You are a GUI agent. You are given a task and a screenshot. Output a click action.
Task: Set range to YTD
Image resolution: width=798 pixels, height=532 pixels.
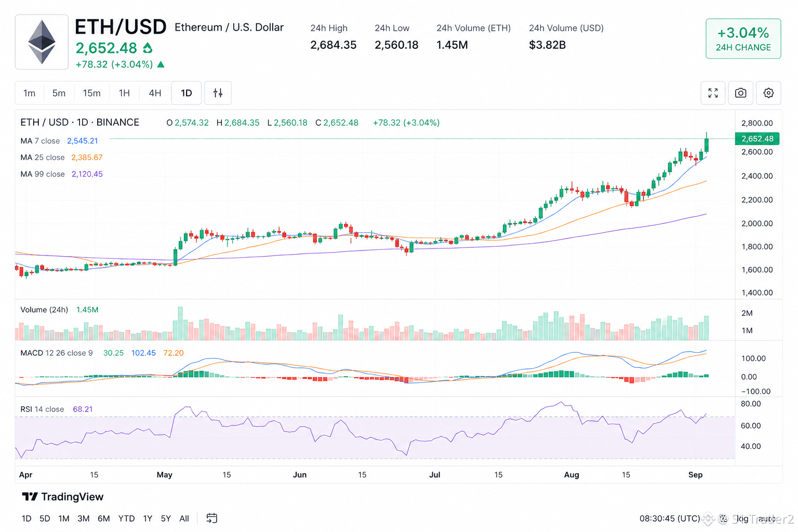tap(126, 518)
